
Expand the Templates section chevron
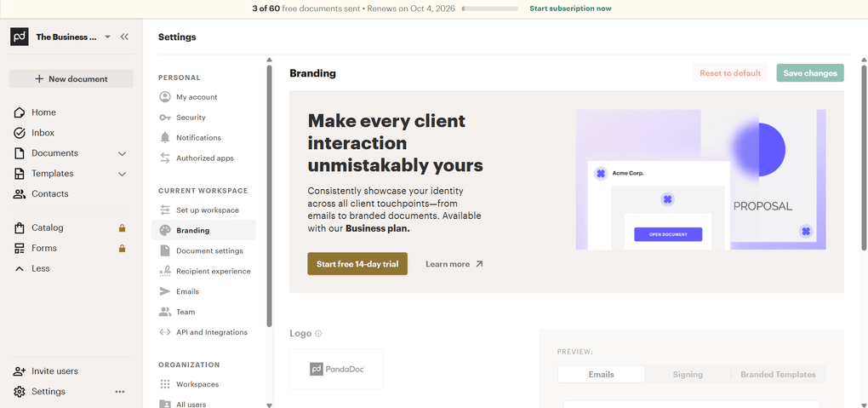122,174
